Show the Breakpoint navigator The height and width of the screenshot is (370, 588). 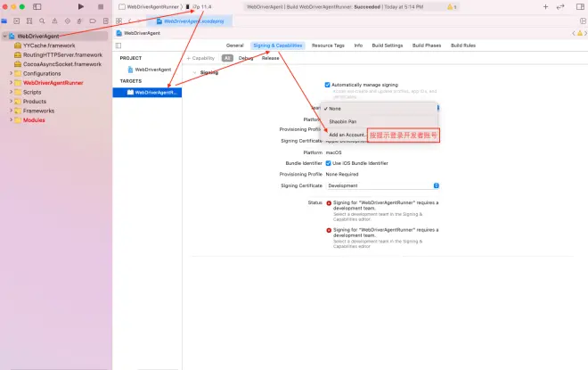[x=93, y=21]
